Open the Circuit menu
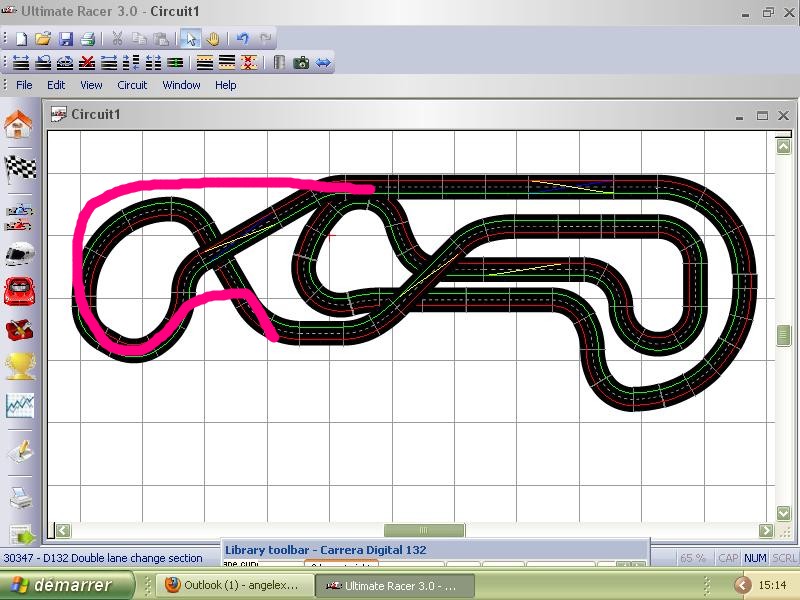Screen dimensions: 800x600 coord(132,85)
